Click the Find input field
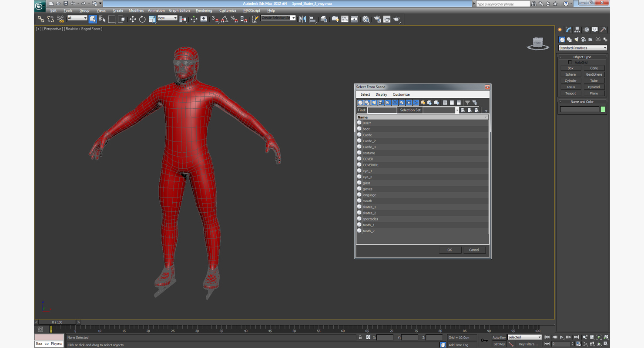Viewport: 644px width, 348px height. pos(382,110)
